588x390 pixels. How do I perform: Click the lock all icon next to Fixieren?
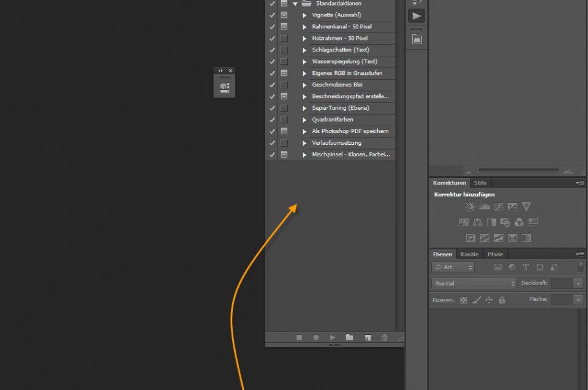click(x=502, y=300)
